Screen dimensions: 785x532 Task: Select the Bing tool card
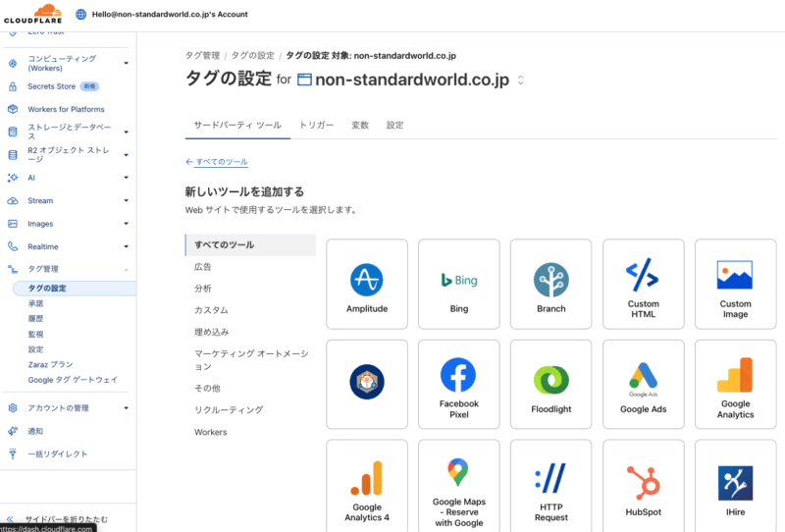coord(459,284)
